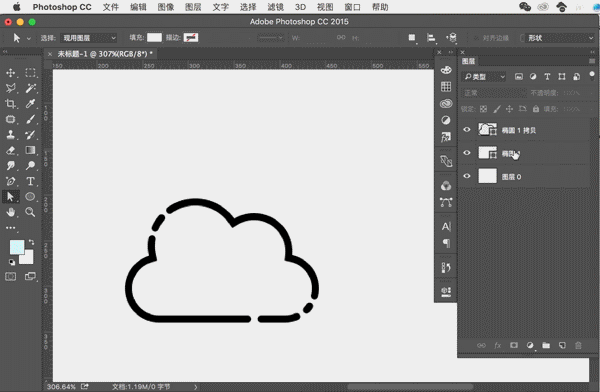Select the Clone Stamp tool
Viewport: 600px width, 392px height.
(x=11, y=134)
